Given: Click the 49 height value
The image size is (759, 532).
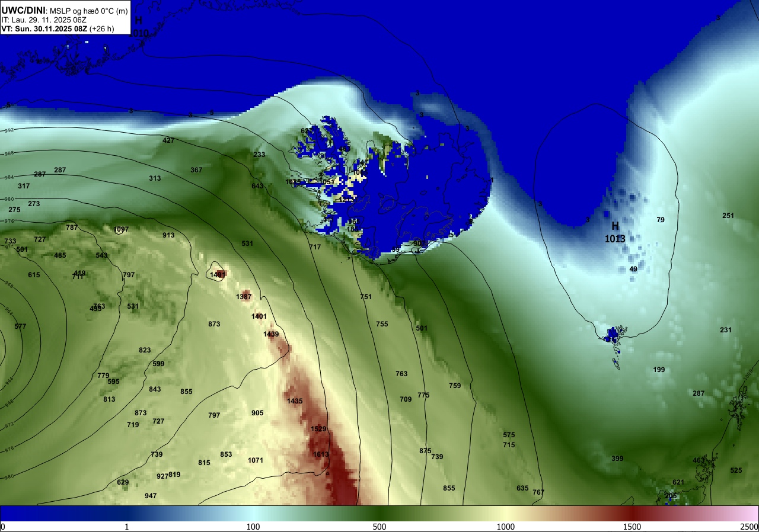Looking at the screenshot, I should pos(633,269).
